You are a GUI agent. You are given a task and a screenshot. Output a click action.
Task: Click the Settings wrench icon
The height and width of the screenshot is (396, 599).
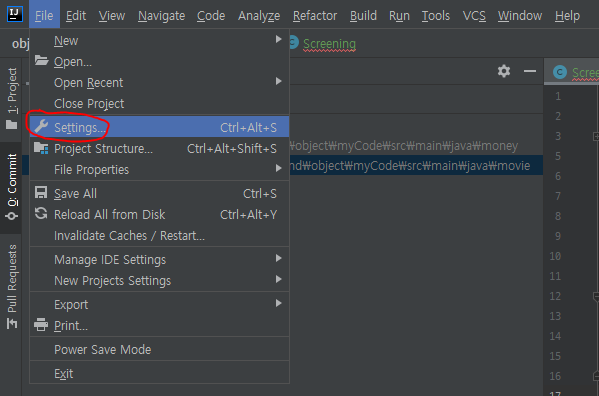pyautogui.click(x=41, y=126)
